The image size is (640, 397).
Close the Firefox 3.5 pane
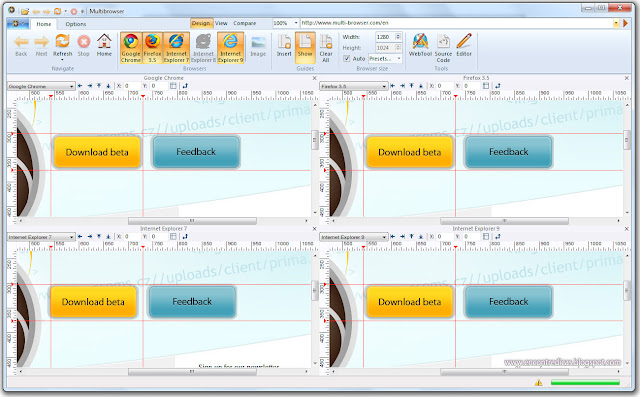point(627,78)
